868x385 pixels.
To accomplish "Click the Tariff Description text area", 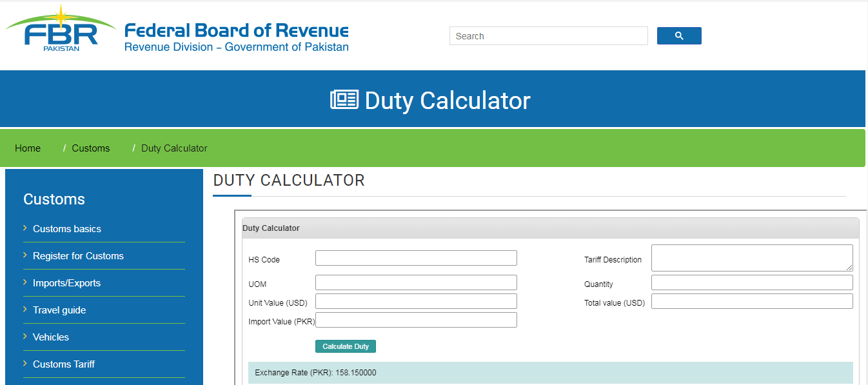I will 751,258.
